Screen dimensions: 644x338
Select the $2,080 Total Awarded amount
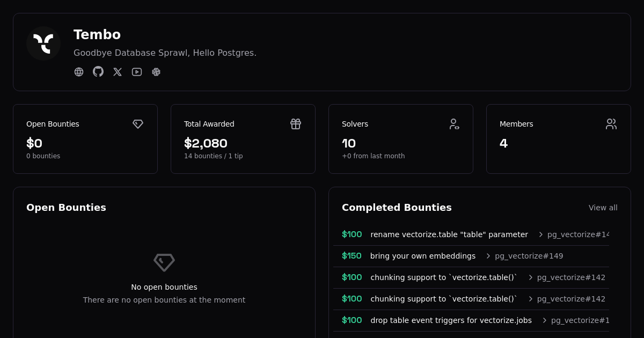(206, 143)
